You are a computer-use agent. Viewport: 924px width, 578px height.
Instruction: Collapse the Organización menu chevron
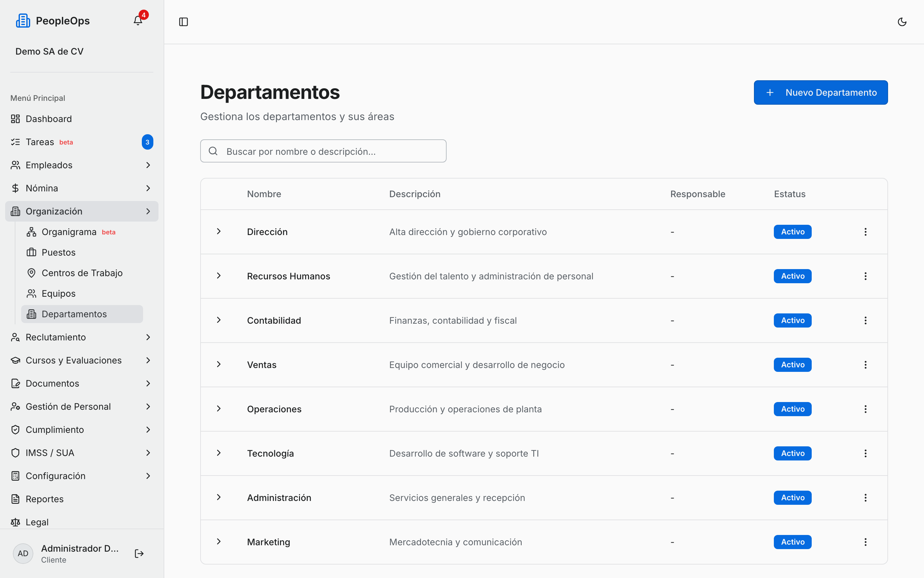[148, 211]
